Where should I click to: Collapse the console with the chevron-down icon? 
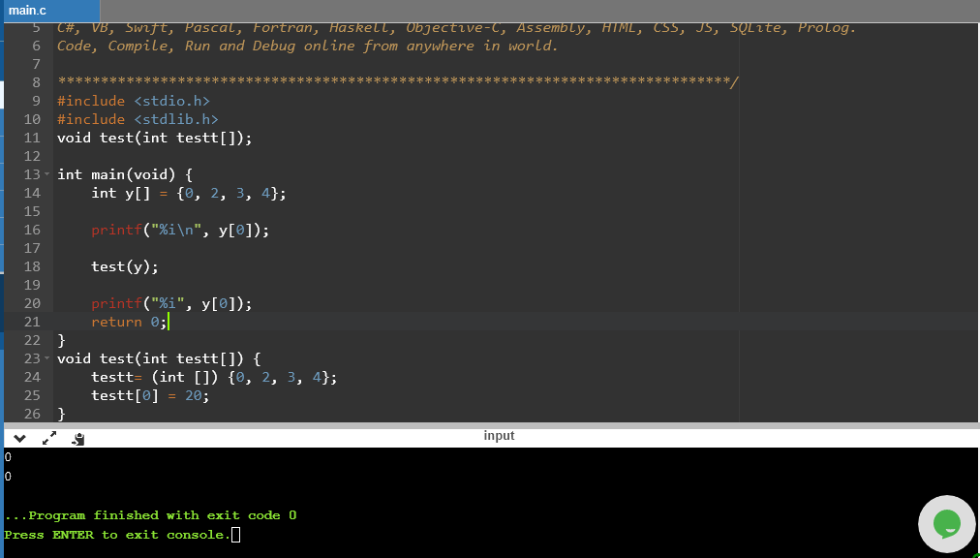tap(19, 439)
